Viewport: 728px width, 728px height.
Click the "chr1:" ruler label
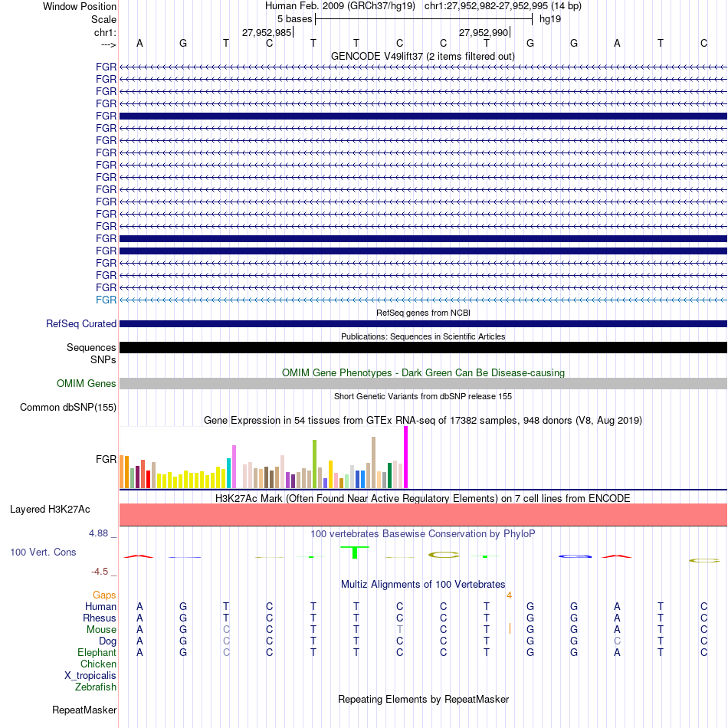[x=105, y=32]
